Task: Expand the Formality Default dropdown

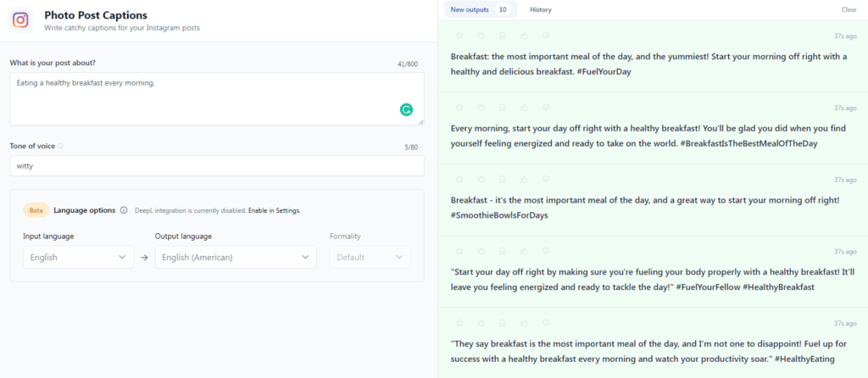Action: [x=370, y=258]
